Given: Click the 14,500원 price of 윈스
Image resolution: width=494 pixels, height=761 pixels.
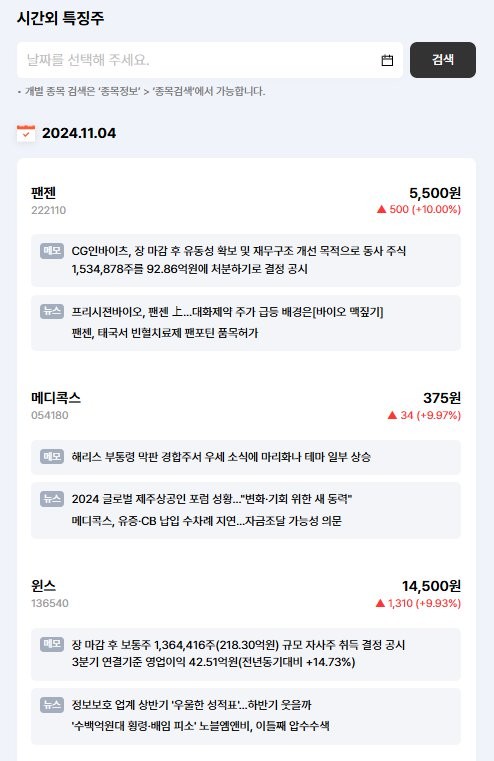Looking at the screenshot, I should 431,586.
